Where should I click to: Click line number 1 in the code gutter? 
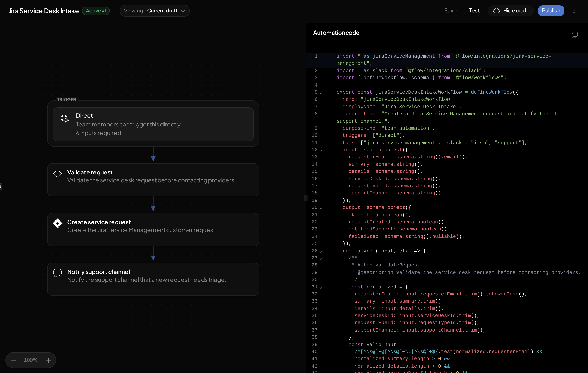tap(316, 56)
